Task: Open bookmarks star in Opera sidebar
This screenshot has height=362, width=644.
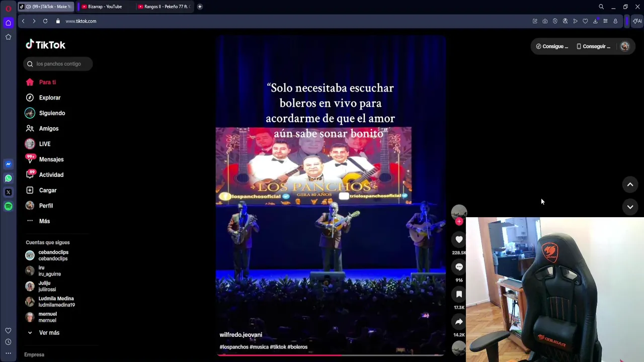Action: (8, 37)
